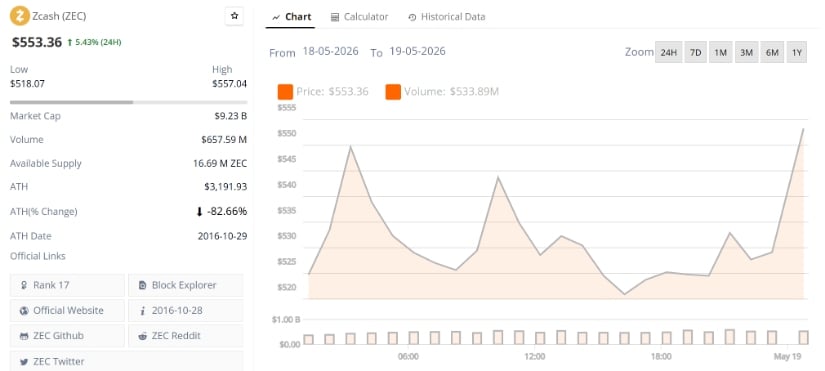Click the 5.43% (24H) change indicator
This screenshot has width=825, height=371.
tap(94, 42)
